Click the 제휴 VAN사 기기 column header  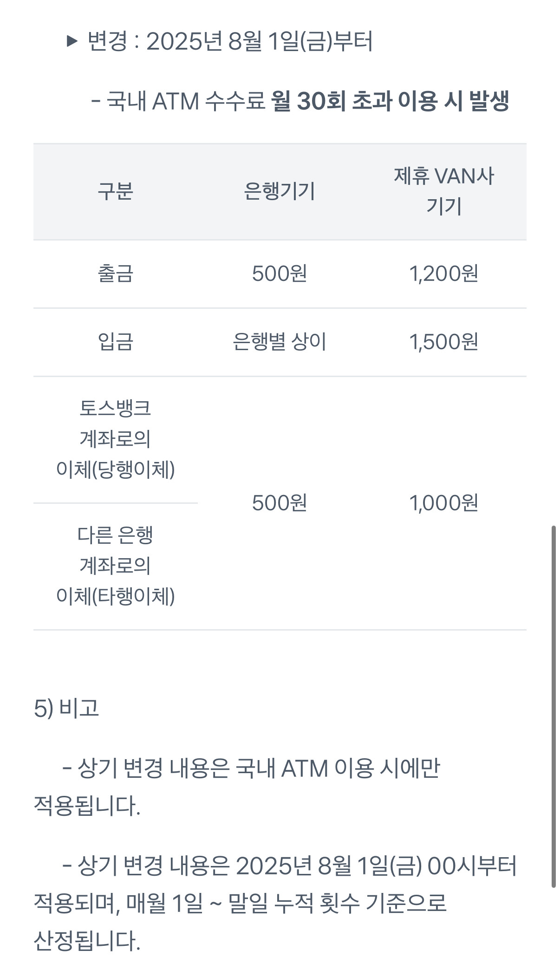pos(444,191)
